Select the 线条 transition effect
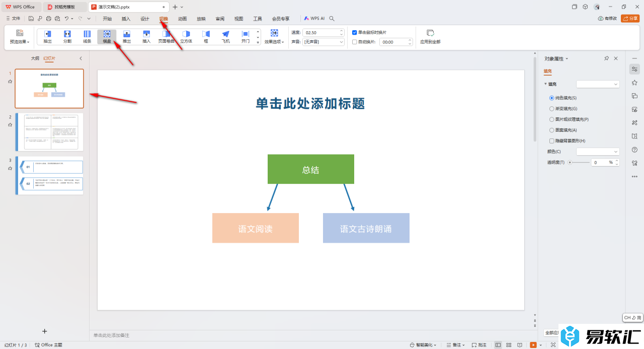Screen dimensions: 644x349 (x=87, y=37)
